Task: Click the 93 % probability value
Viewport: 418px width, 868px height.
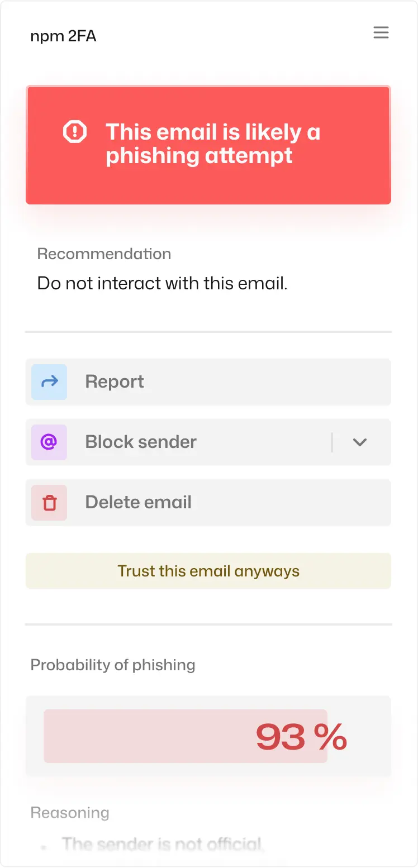Action: coord(301,737)
